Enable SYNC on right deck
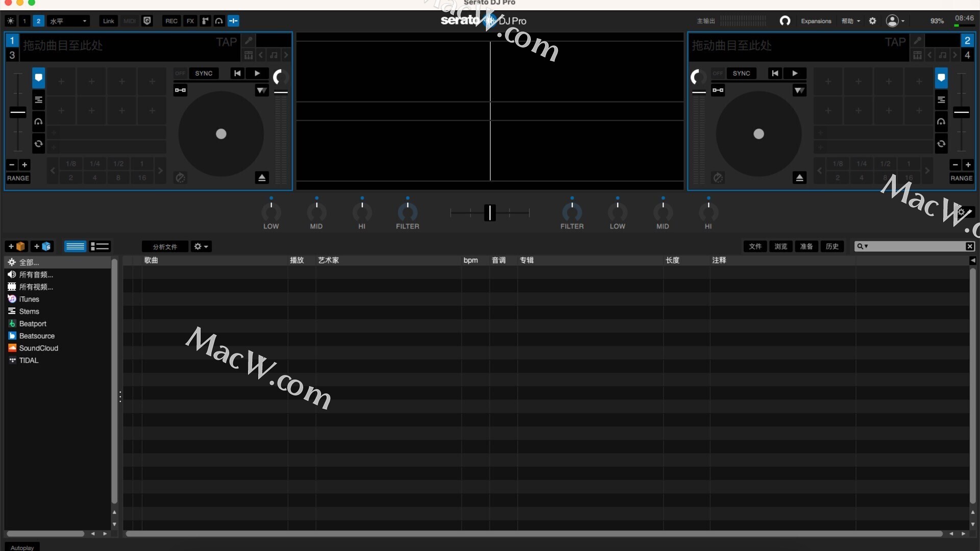The image size is (980, 551). pos(741,73)
